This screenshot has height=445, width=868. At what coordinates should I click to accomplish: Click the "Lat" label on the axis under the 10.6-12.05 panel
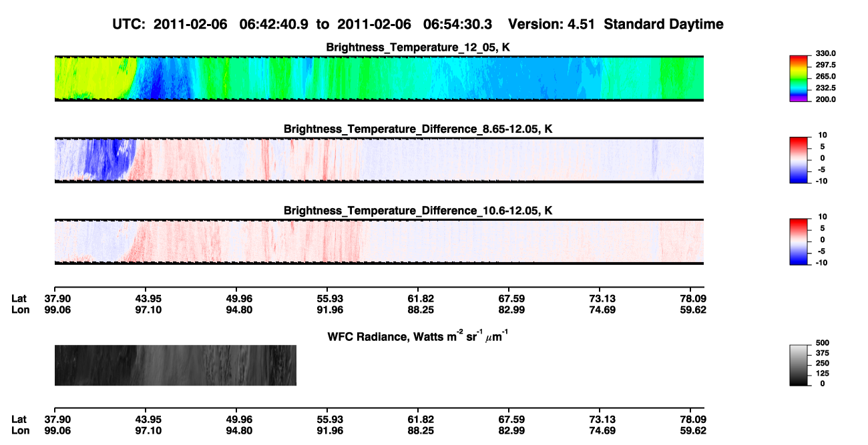(19, 298)
